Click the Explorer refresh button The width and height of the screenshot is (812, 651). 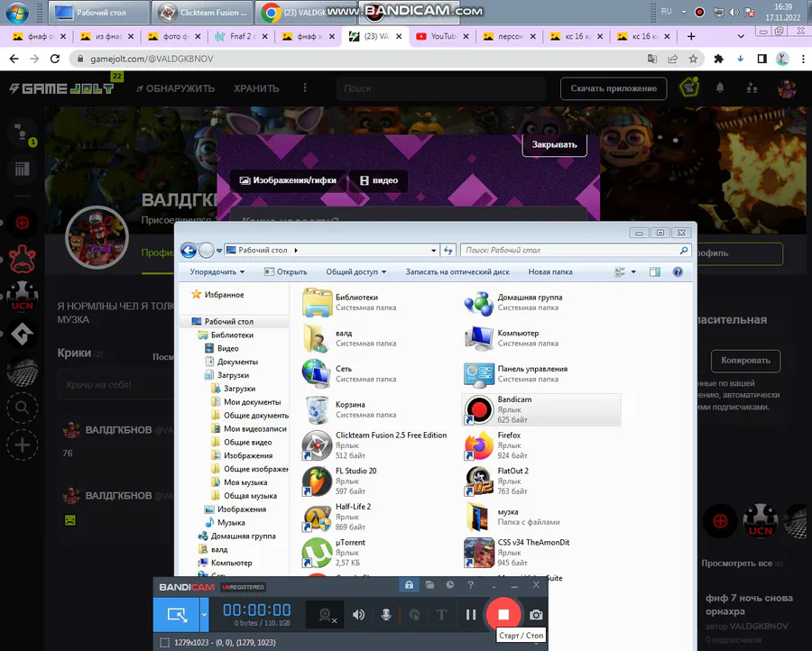pos(448,251)
